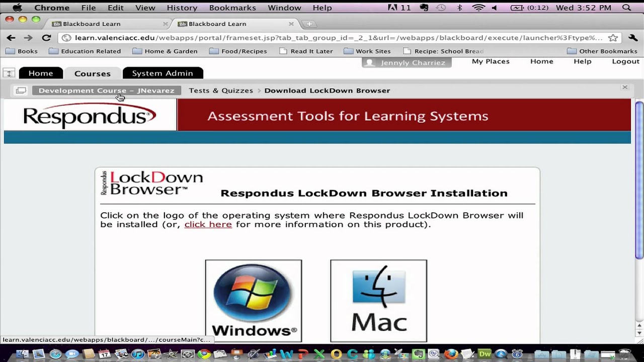The height and width of the screenshot is (362, 644).
Task: Go back using the browser back arrow
Action: coord(11,38)
